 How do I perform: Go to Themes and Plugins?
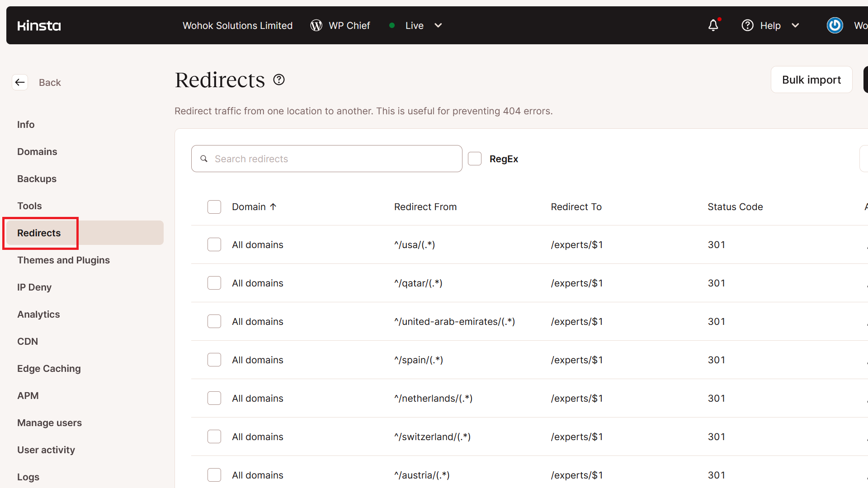tap(63, 260)
